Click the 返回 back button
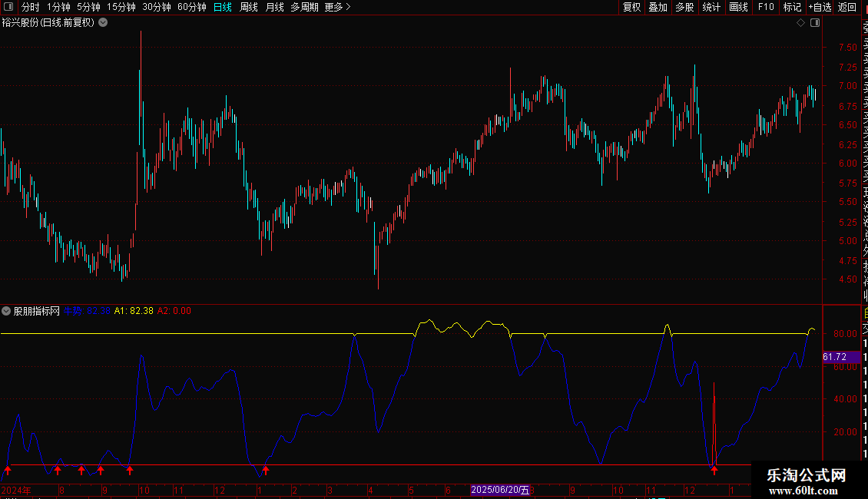Viewport: 868px width, 499px height. [x=847, y=7]
